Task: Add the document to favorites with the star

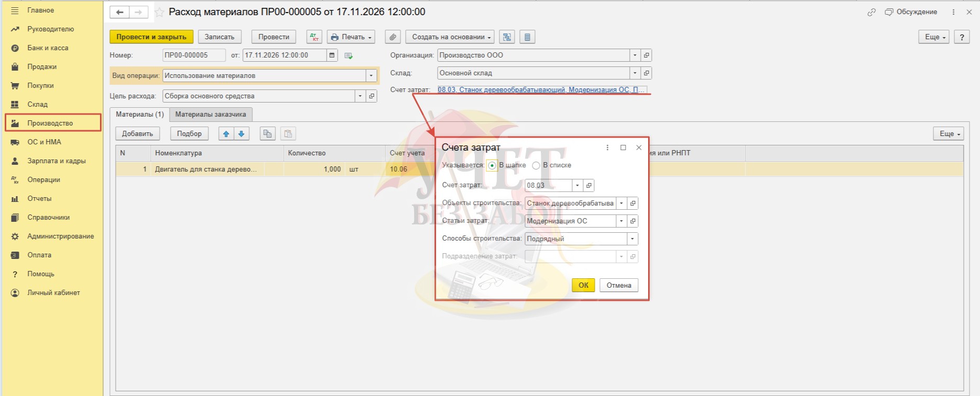Action: [x=159, y=12]
